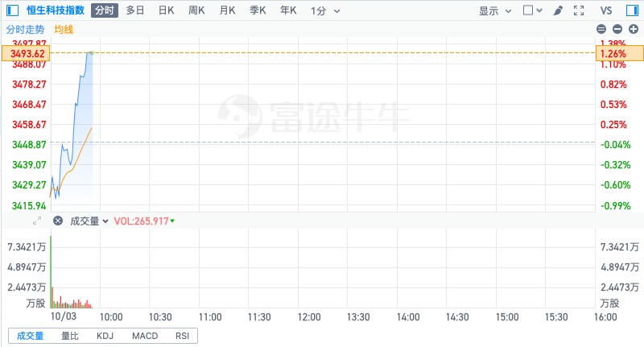Zoom in chart with plus icon

pyautogui.click(x=634, y=29)
